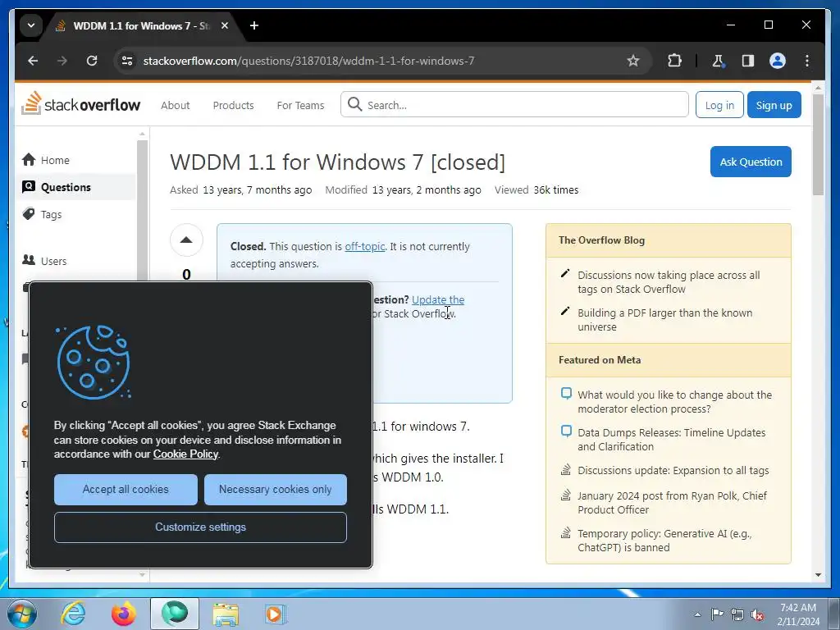Image resolution: width=840 pixels, height=630 pixels.
Task: Click the page scrollbar down arrow
Action: (818, 575)
